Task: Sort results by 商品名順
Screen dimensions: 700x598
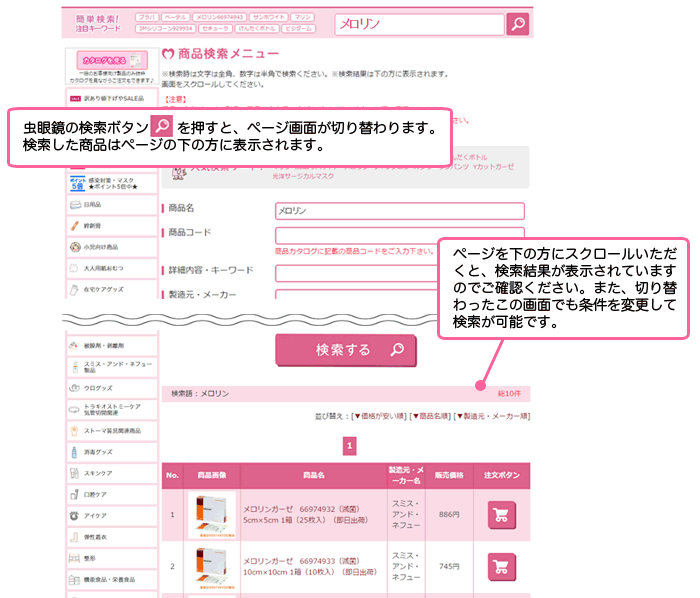Action: pos(431,415)
